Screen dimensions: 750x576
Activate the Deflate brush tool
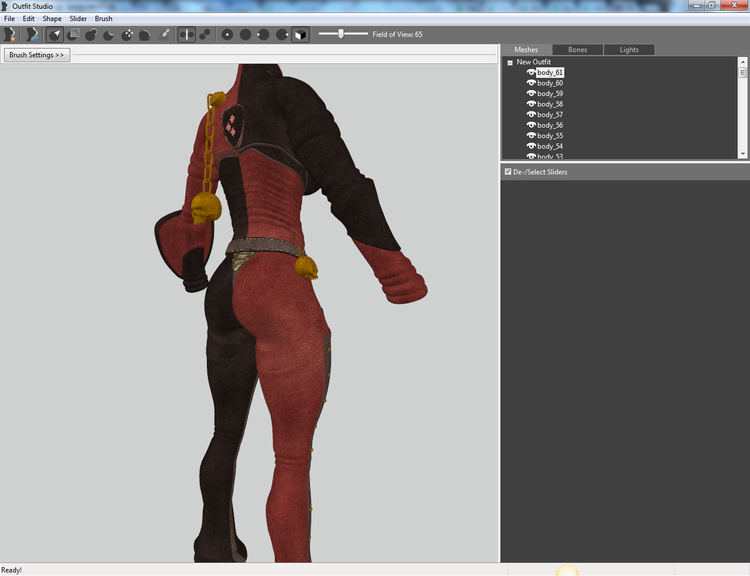pos(109,34)
